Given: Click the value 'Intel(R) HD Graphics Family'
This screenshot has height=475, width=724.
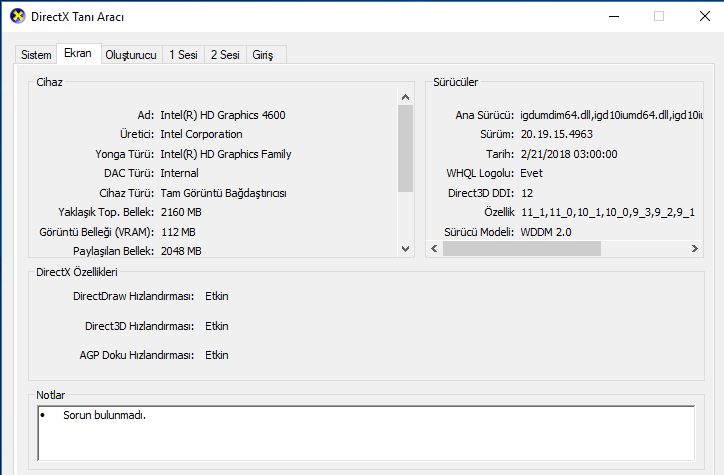Looking at the screenshot, I should pyautogui.click(x=226, y=154).
